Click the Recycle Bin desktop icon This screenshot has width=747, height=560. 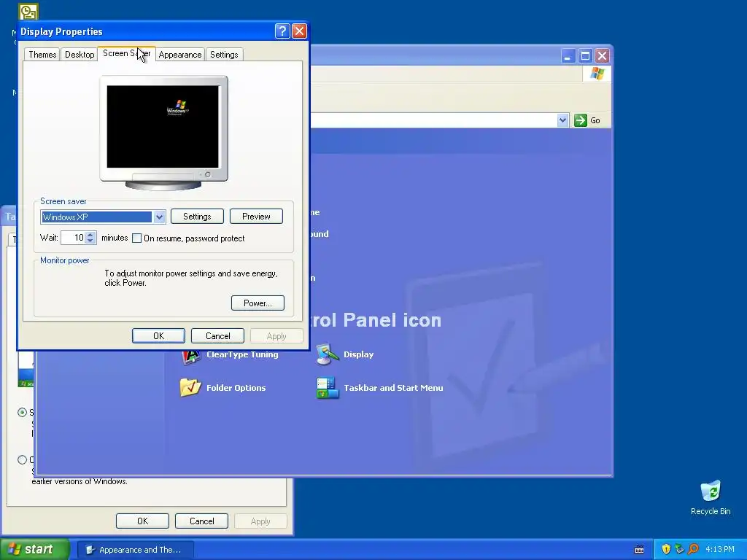(711, 497)
